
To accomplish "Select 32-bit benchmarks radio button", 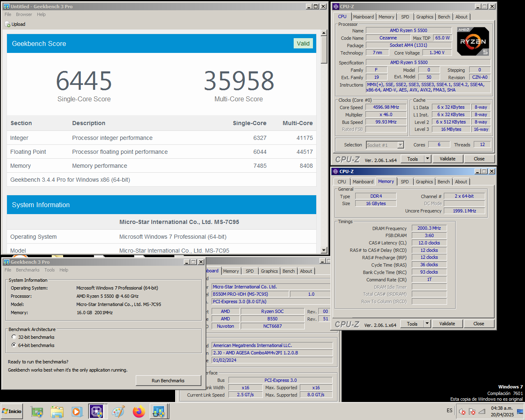I will 14,337.
